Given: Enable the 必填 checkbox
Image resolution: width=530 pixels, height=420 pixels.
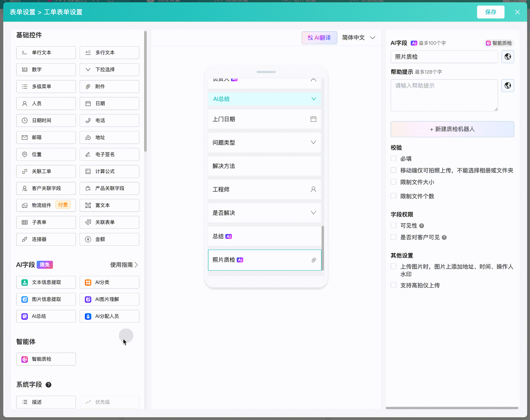Looking at the screenshot, I should [393, 159].
